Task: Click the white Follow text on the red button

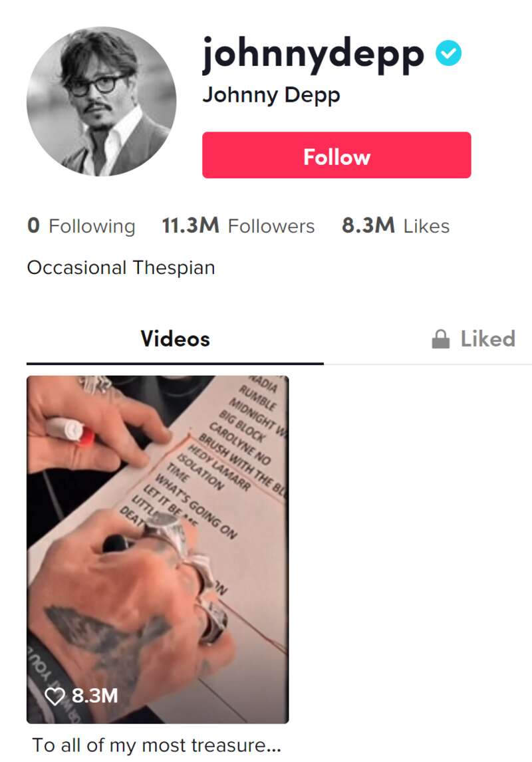Action: tap(336, 157)
